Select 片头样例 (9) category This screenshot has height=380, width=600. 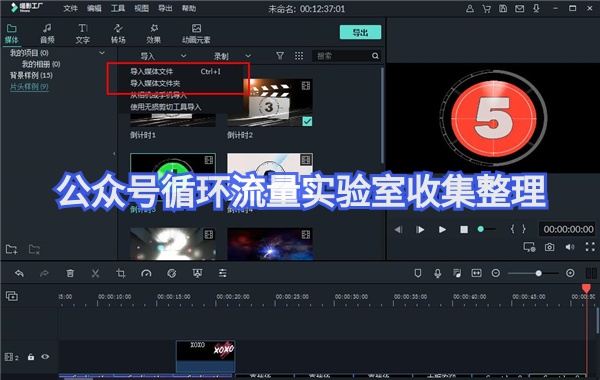click(29, 87)
